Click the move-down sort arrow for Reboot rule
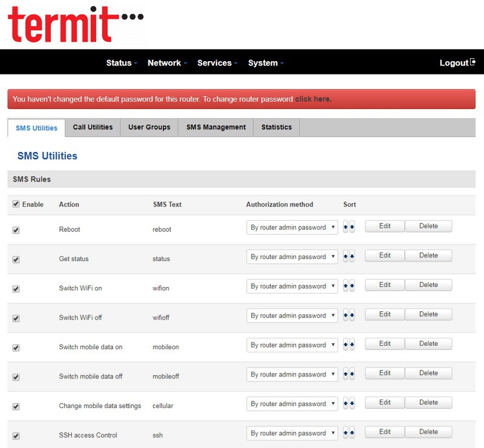The image size is (484, 448). pyautogui.click(x=352, y=228)
